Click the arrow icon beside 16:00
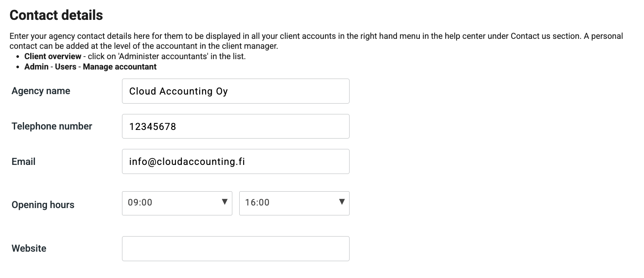644x278 pixels. tap(342, 202)
